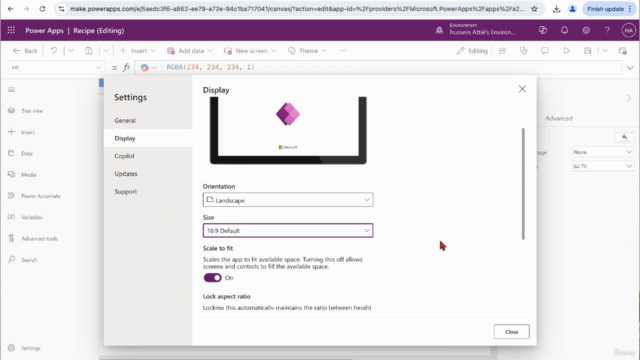Image resolution: width=640 pixels, height=360 pixels.
Task: Expand the save options arrow
Action: coord(604,51)
